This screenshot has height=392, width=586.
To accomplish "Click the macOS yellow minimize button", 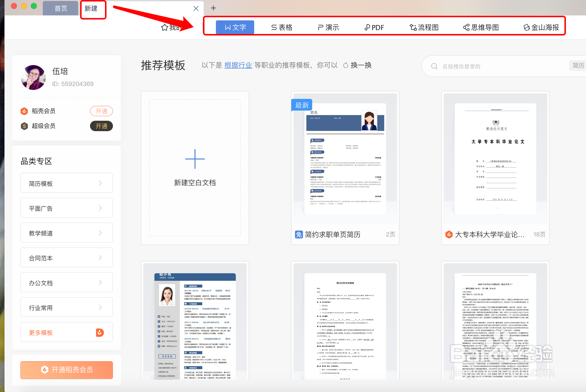I will [24, 6].
